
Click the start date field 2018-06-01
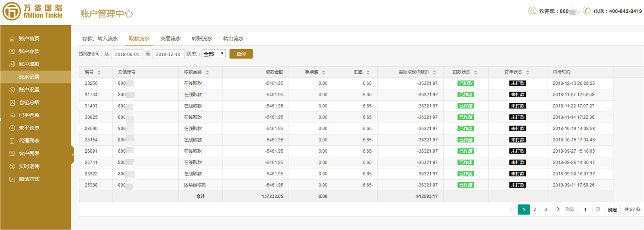(127, 54)
